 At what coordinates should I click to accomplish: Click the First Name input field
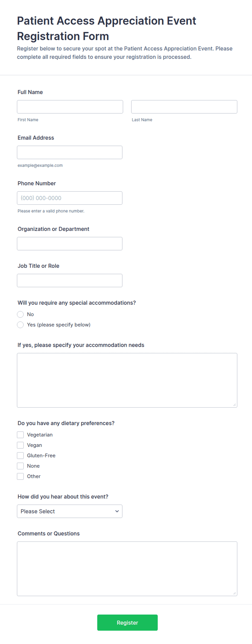click(70, 107)
